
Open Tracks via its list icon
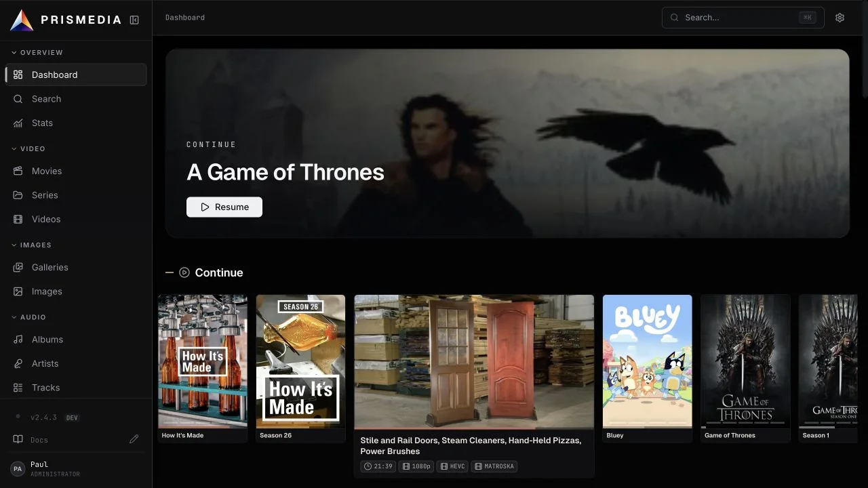coord(18,388)
